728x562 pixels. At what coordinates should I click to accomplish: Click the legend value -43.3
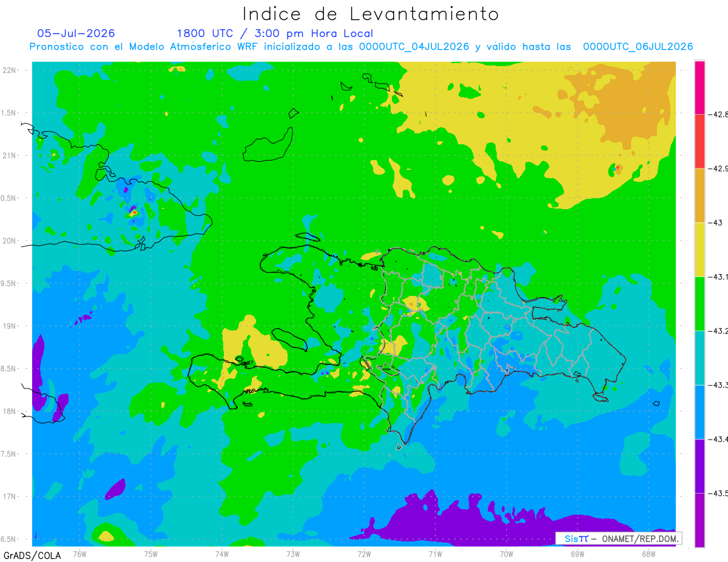718,385
